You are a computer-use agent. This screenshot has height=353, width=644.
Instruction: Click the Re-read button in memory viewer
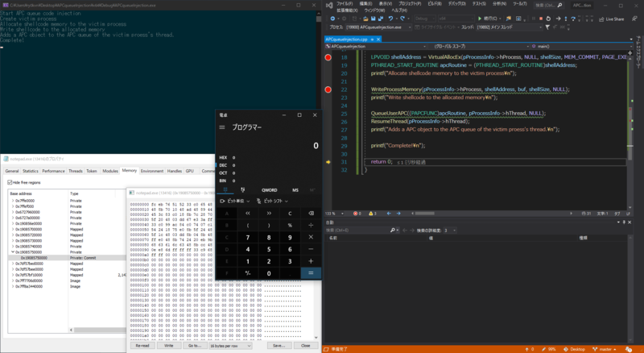pos(142,346)
